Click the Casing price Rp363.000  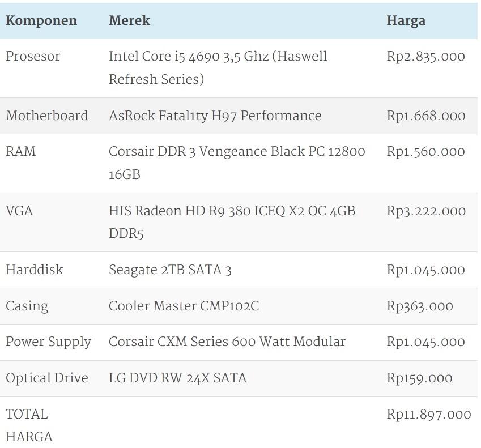tap(420, 306)
